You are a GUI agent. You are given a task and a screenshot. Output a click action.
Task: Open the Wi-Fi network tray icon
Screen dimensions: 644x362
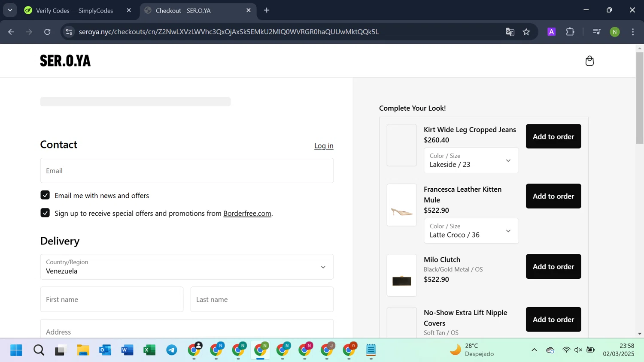[x=566, y=350]
